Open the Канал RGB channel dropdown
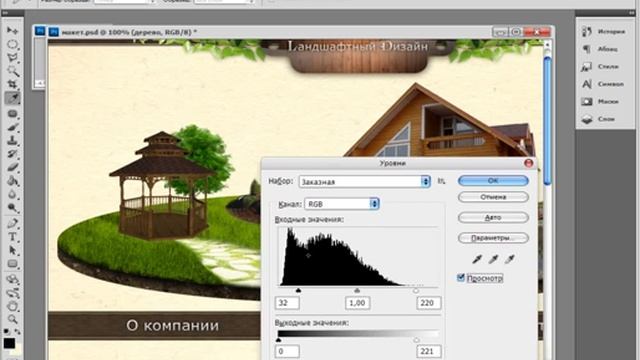 point(342,204)
